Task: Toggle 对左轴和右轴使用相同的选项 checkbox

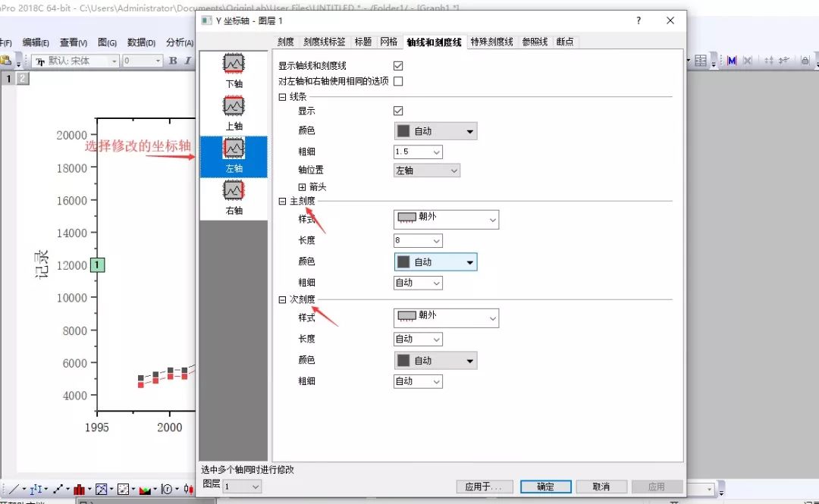Action: click(398, 81)
